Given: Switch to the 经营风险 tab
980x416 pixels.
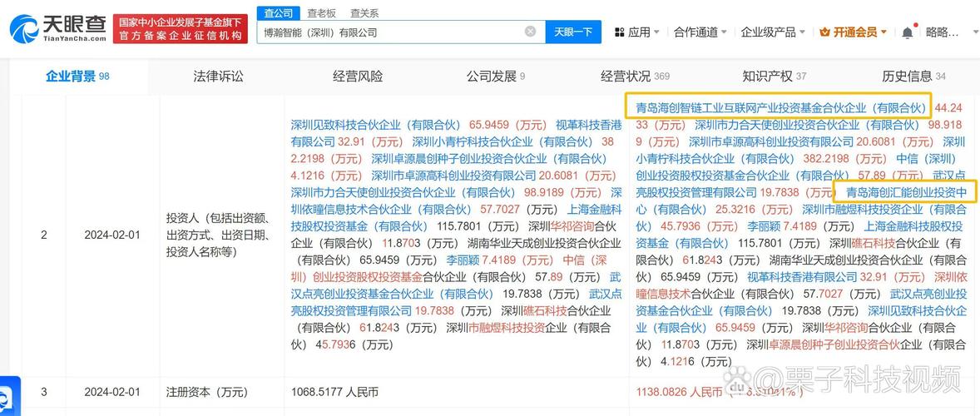Looking at the screenshot, I should [358, 77].
